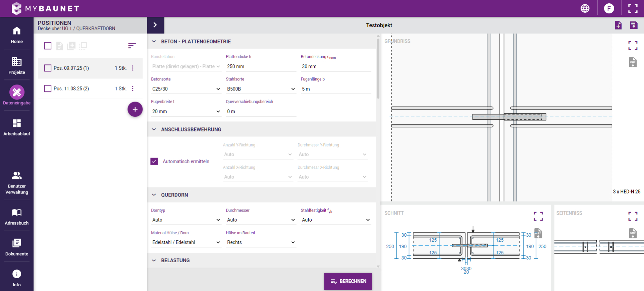
Task: Click the language globe icon
Action: 585,8
